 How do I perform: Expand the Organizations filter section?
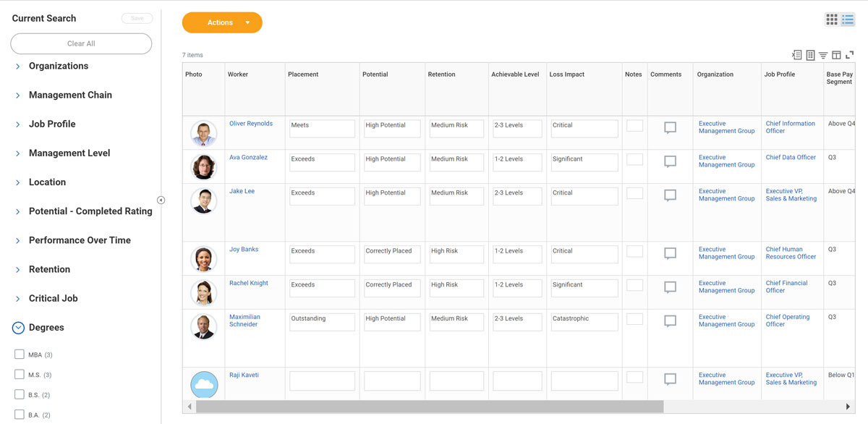coord(17,66)
